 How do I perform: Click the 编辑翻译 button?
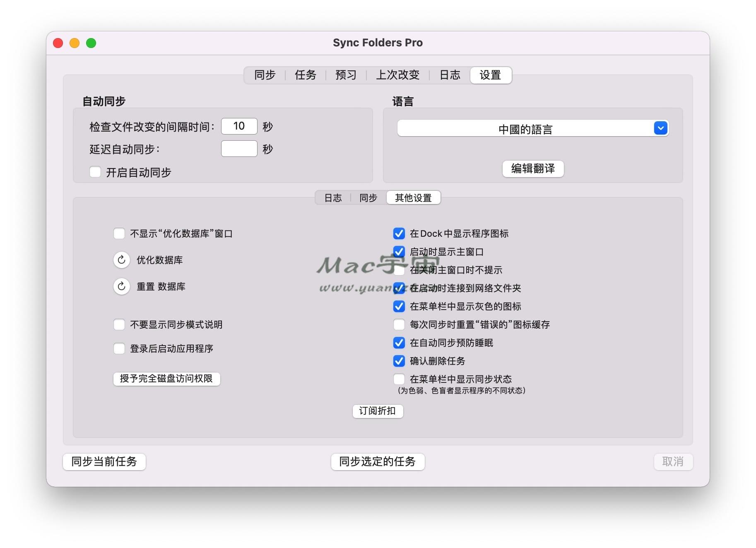[x=532, y=169]
